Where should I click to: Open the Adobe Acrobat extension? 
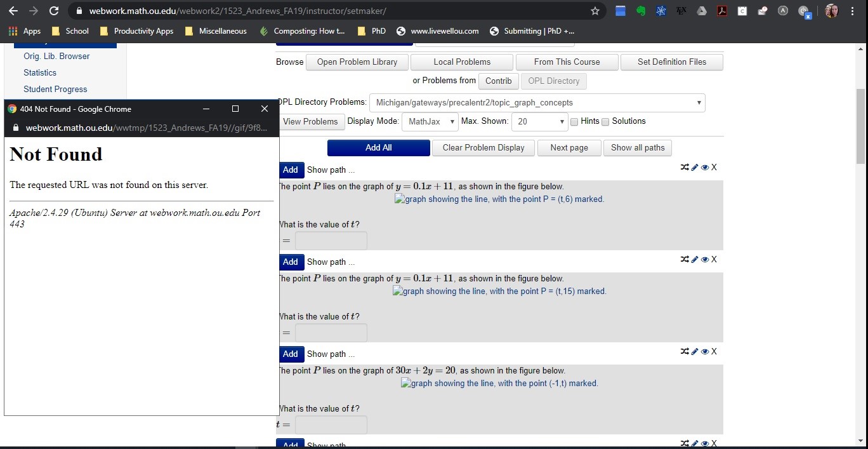pyautogui.click(x=722, y=11)
